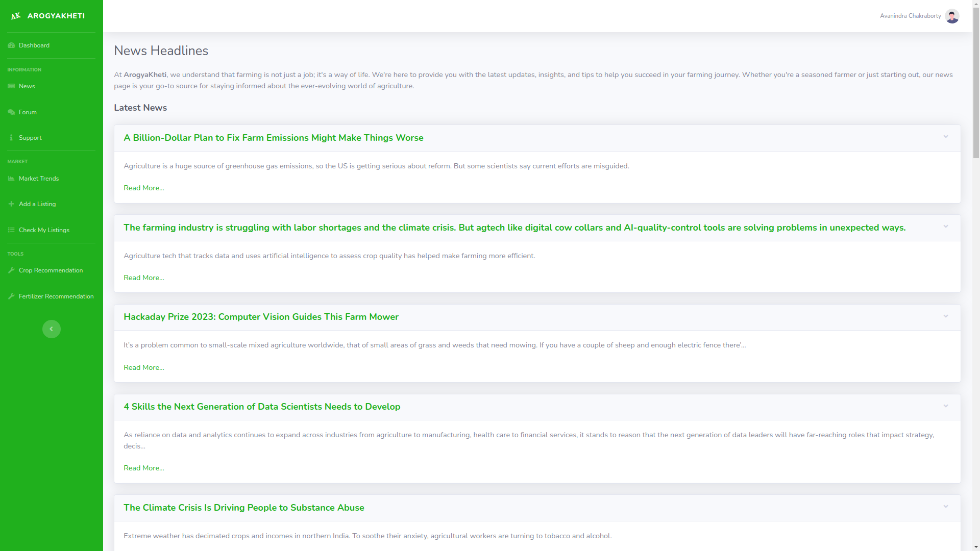Open the Avanindra Chakraborty user avatar menu
This screenshot has height=551, width=980.
(951, 16)
